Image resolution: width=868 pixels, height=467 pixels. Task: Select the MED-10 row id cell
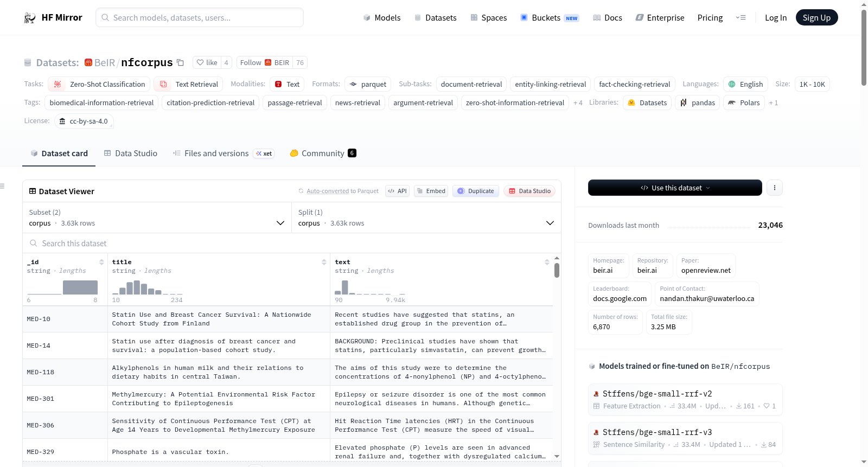tap(65, 319)
